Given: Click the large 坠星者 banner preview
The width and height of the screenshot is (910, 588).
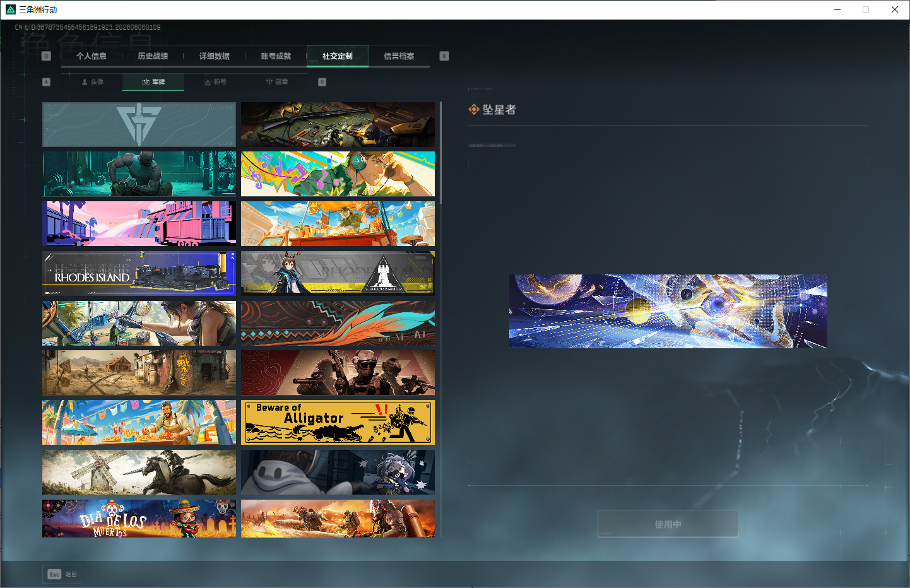Looking at the screenshot, I should coord(668,311).
